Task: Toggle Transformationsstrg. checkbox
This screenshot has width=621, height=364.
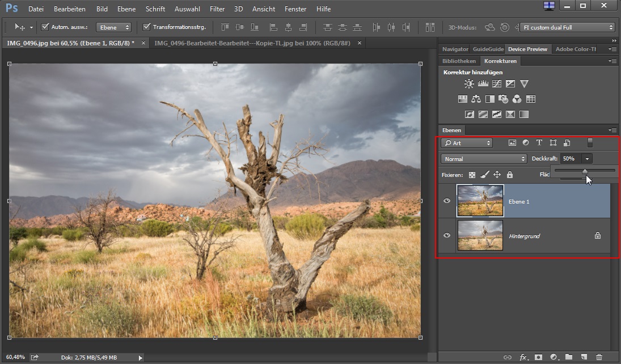Action: (146, 27)
